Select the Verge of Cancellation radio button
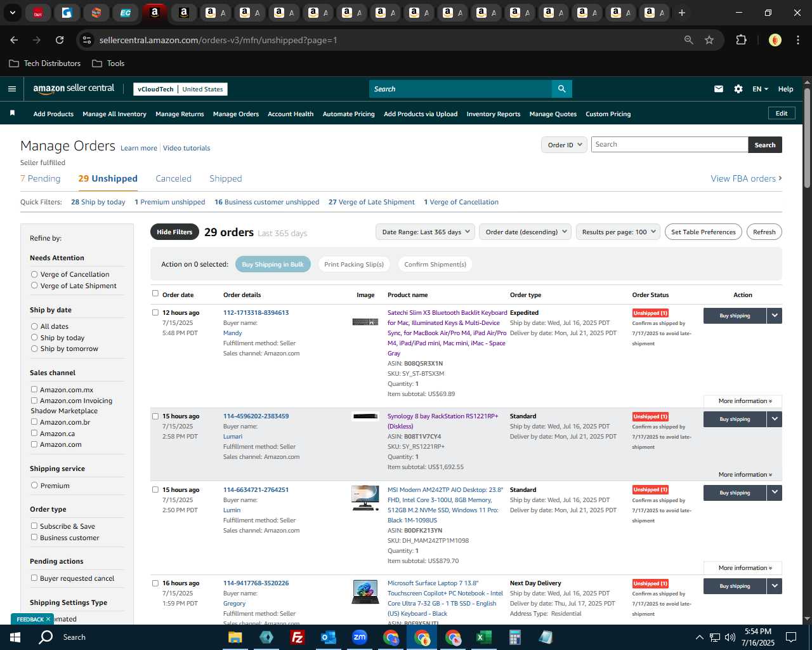Viewport: 812px width, 650px height. click(34, 274)
